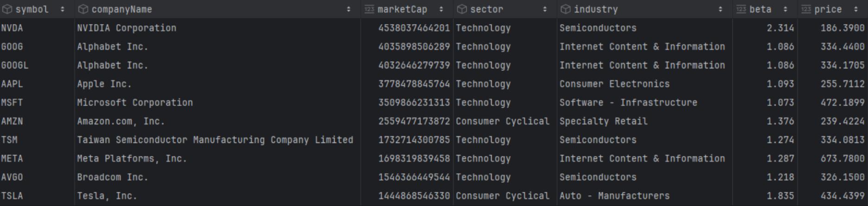This screenshot has height=206, width=868.
Task: Click the companyName column type icon
Action: (x=83, y=9)
